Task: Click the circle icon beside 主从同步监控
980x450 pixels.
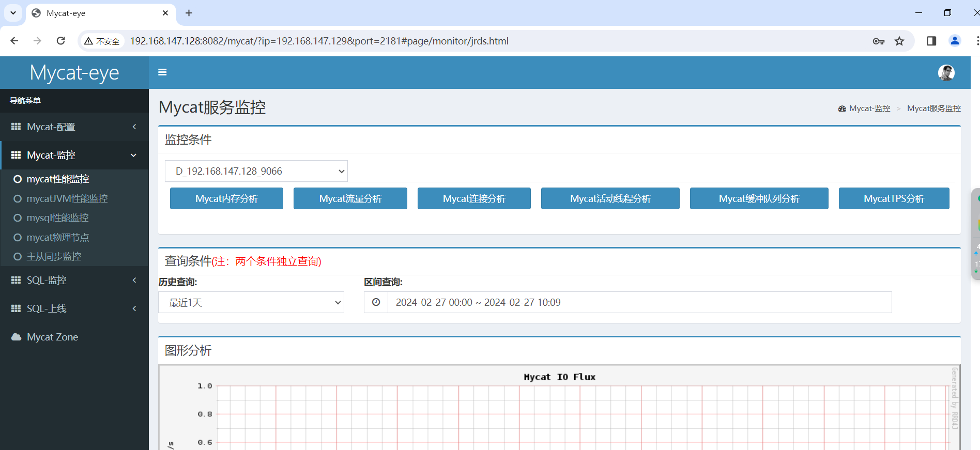Action: pos(18,257)
